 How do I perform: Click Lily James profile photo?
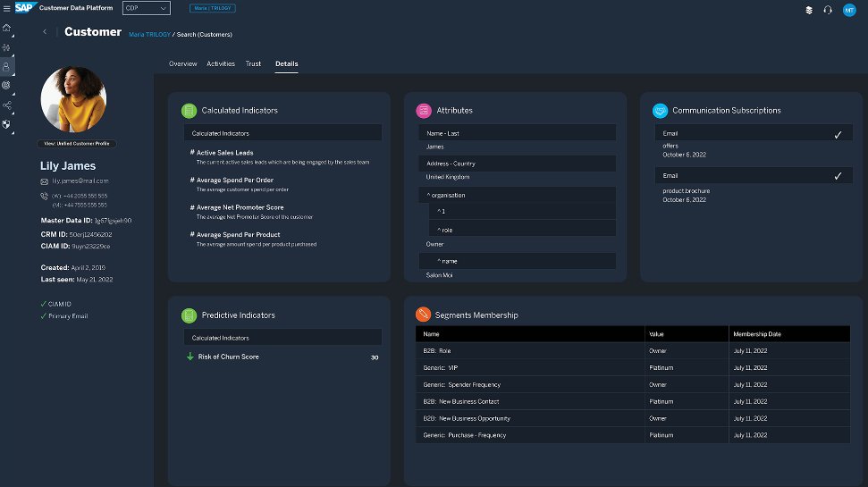(x=73, y=99)
